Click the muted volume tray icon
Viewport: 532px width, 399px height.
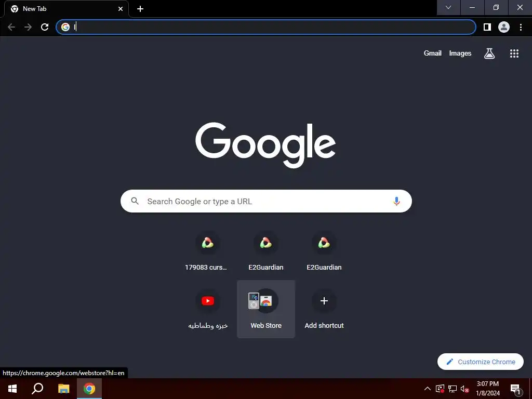(x=465, y=389)
